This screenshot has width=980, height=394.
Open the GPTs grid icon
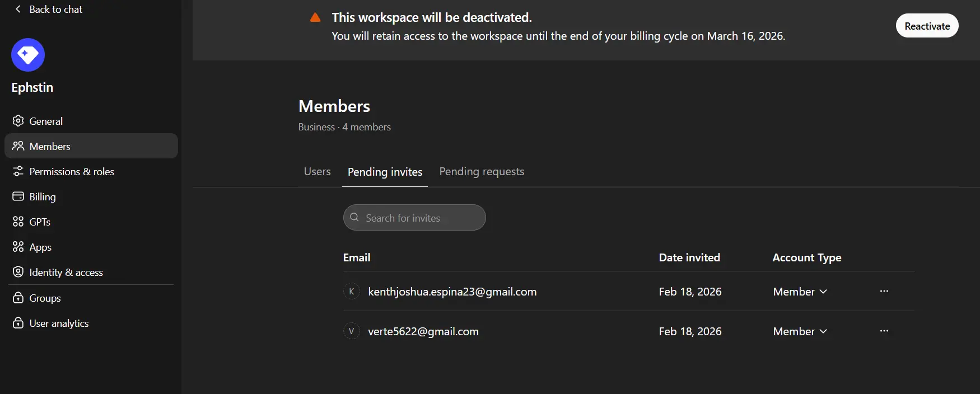pyautogui.click(x=18, y=222)
